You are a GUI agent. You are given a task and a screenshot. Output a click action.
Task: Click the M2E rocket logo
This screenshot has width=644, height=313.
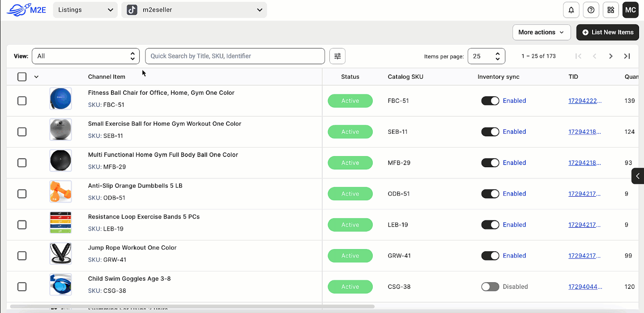tap(26, 10)
